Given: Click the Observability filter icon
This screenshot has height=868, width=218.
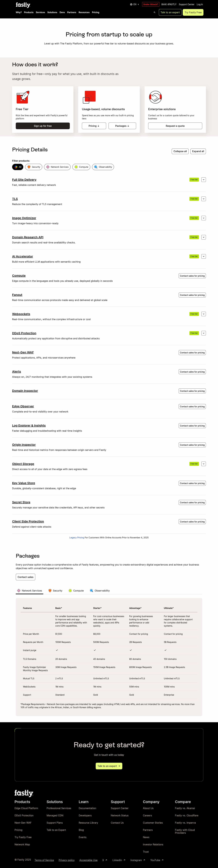Looking at the screenshot, I should click(96, 167).
